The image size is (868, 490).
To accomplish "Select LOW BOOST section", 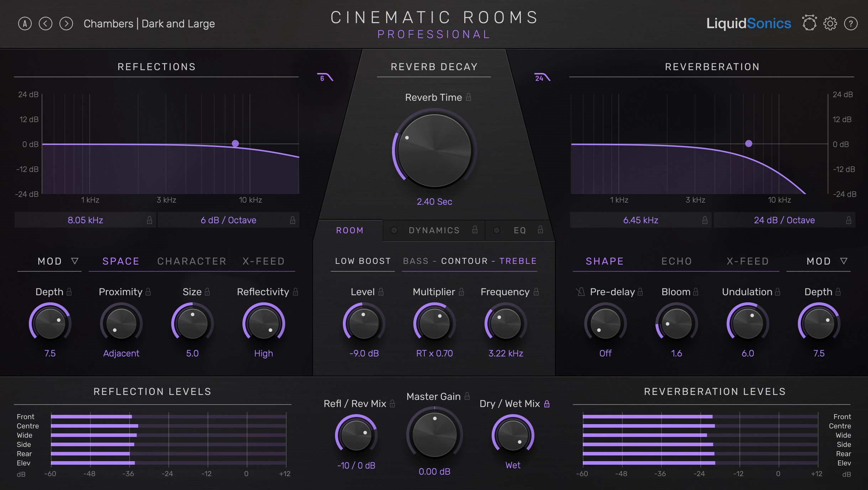I will click(x=363, y=261).
